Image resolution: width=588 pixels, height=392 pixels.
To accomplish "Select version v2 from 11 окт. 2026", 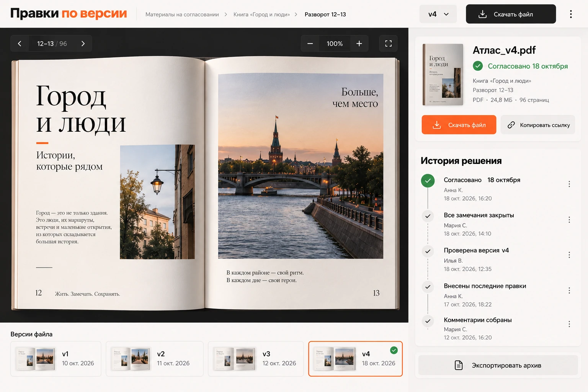I will click(155, 359).
